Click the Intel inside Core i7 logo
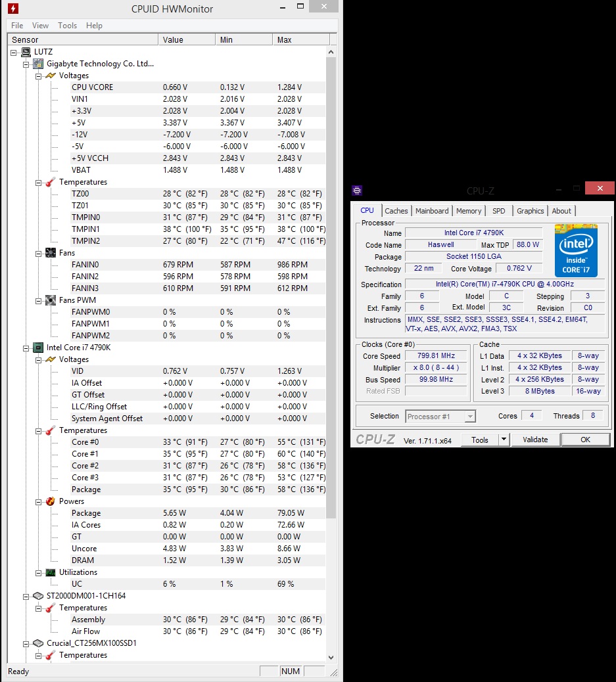Image resolution: width=616 pixels, height=682 pixels. (576, 250)
